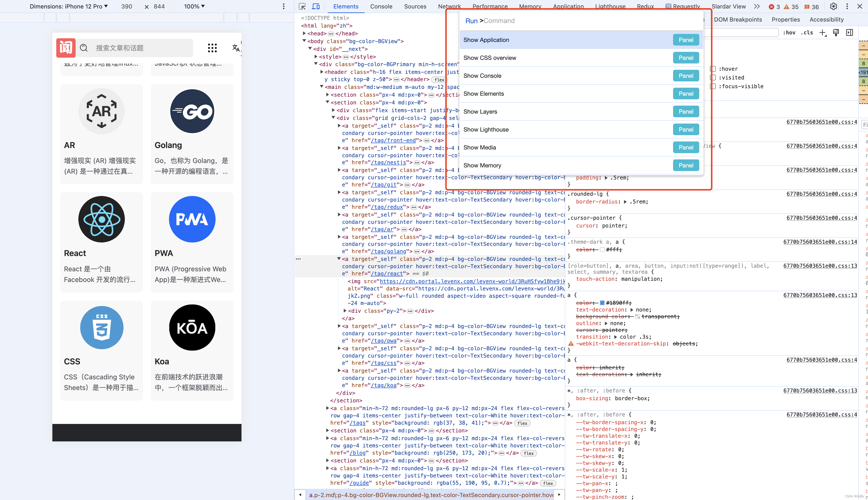The width and height of the screenshot is (868, 500).
Task: Open /tag/react href link
Action: point(386,274)
